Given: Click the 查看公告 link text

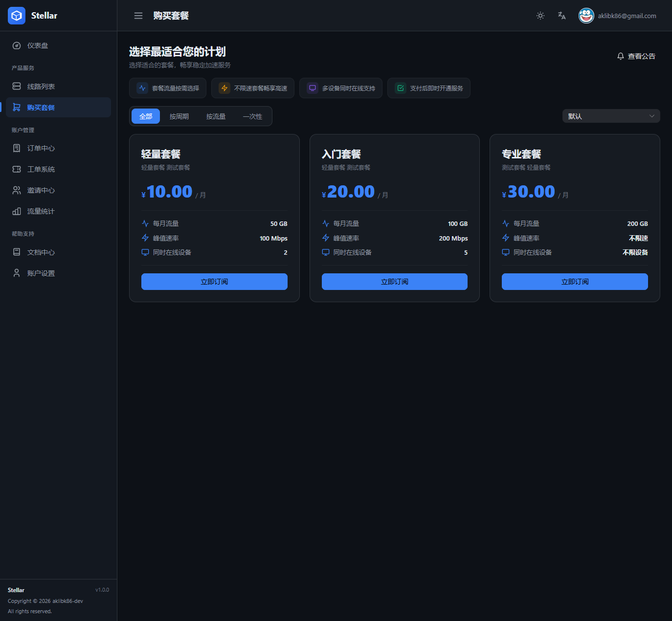Looking at the screenshot, I should [x=642, y=56].
